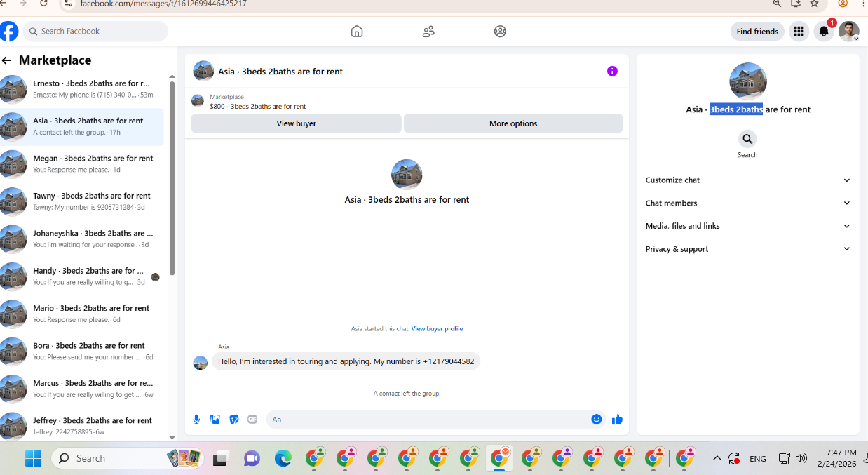The height and width of the screenshot is (475, 868).
Task: Bookmark this page with the star icon
Action: [x=814, y=4]
